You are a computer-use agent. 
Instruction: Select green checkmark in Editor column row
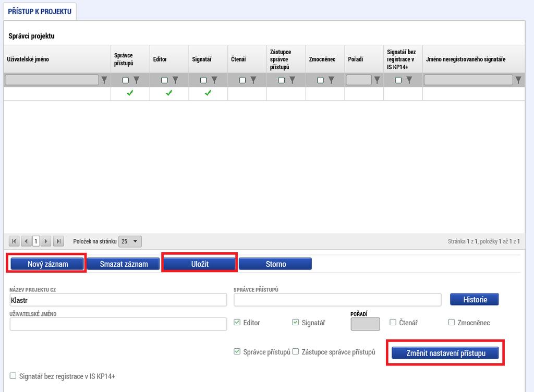pos(169,93)
